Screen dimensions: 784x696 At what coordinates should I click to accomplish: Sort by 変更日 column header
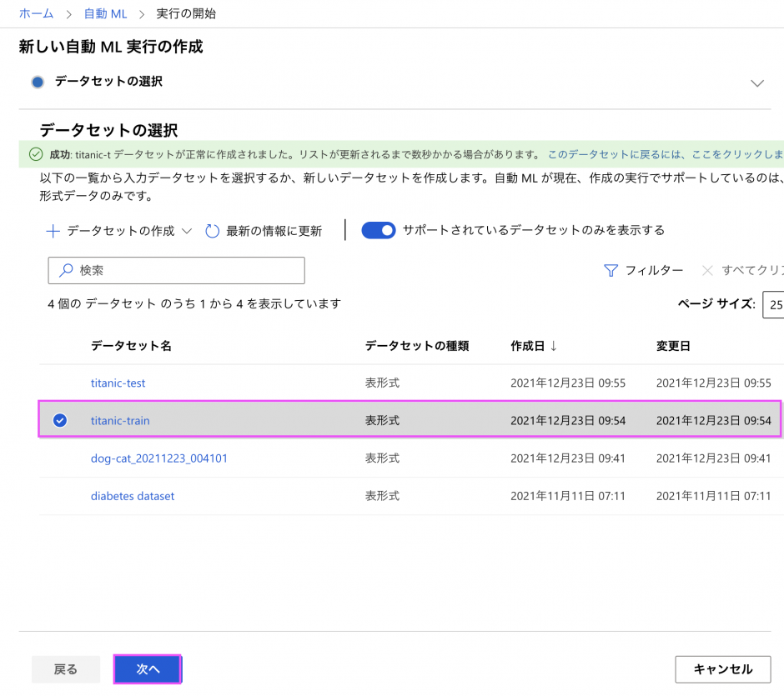click(x=673, y=346)
